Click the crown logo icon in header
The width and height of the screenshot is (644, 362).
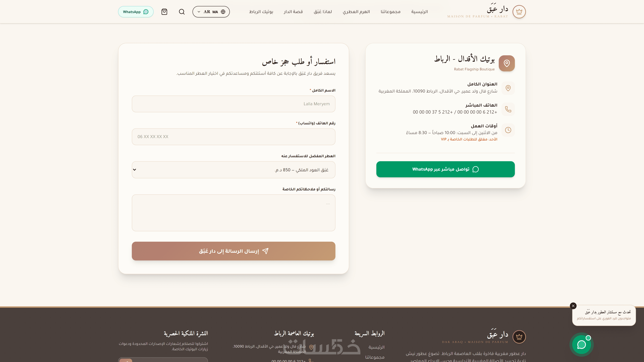pos(519,12)
